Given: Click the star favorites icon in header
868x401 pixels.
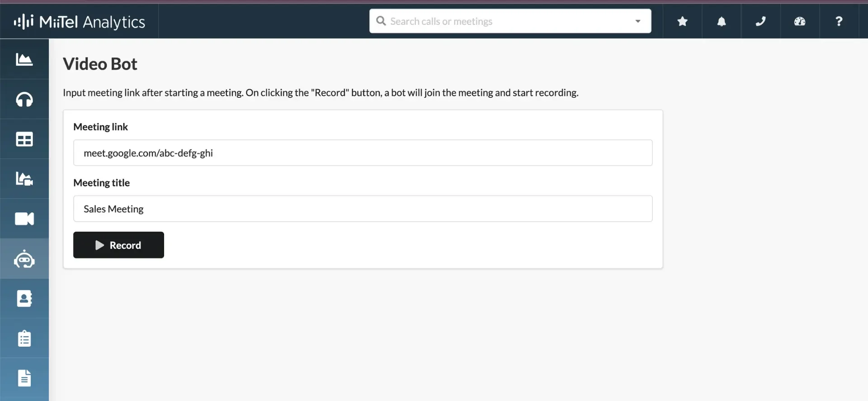Looking at the screenshot, I should pos(683,21).
